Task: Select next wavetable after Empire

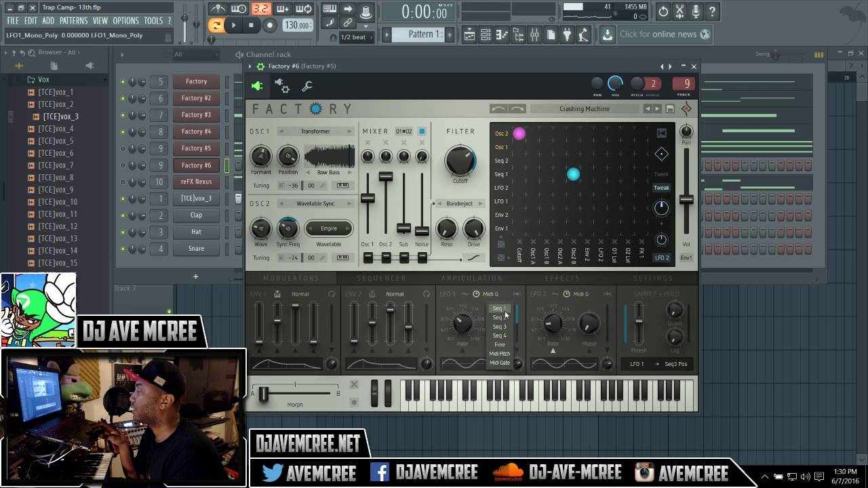Action: (348, 228)
